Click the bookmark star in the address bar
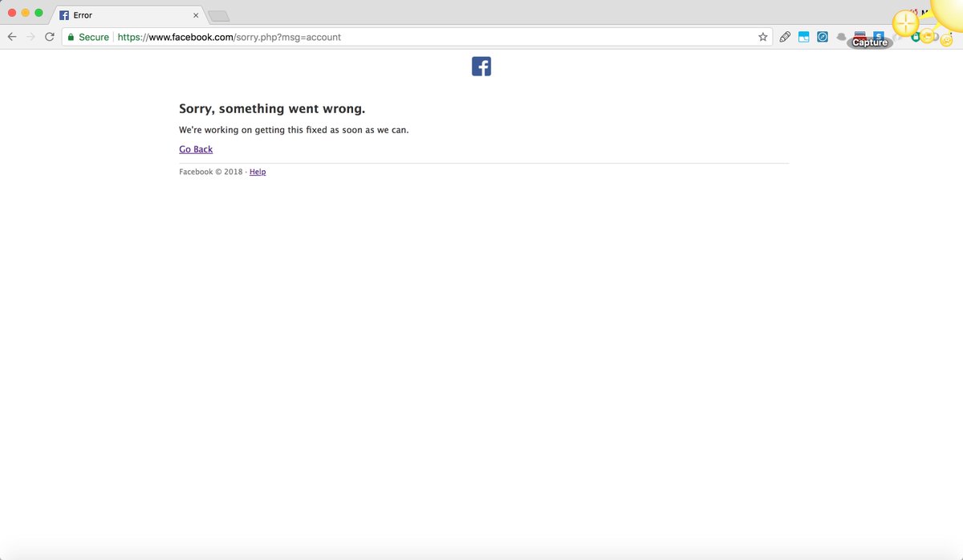Image resolution: width=963 pixels, height=560 pixels. [762, 36]
